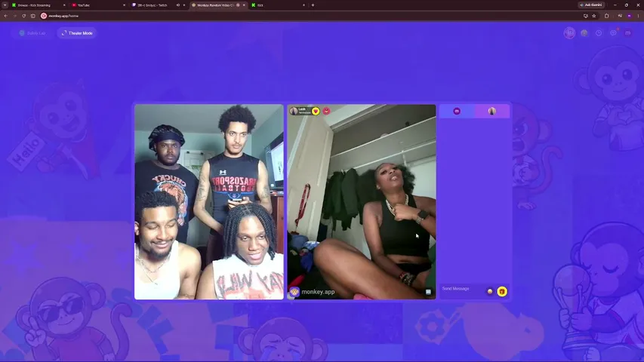Enable Theater Mode

tap(77, 33)
